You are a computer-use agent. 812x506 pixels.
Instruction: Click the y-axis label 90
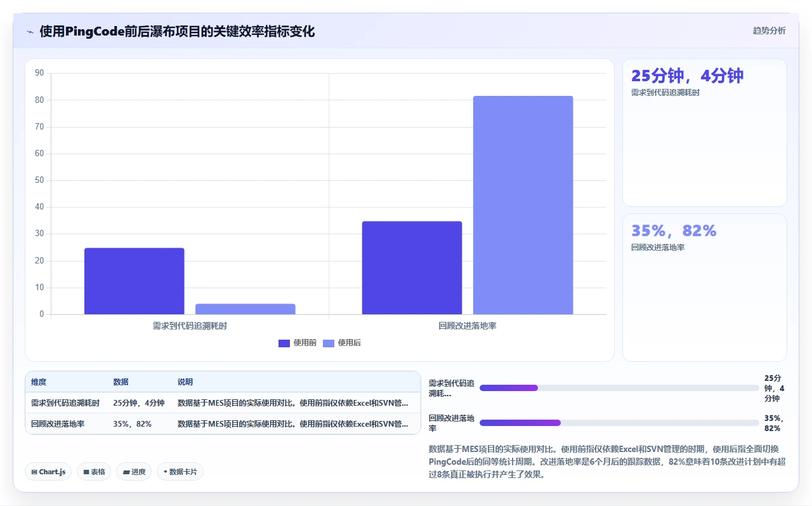pos(39,73)
